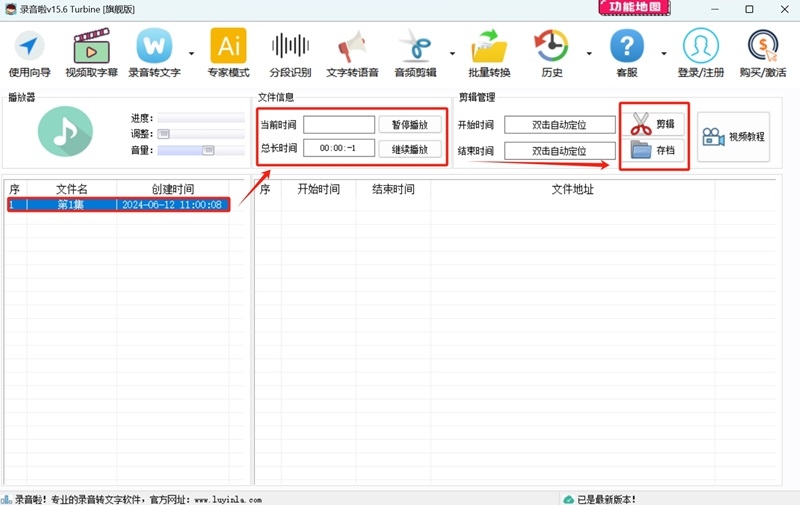Click 已是最新版本 status bar cloud icon
800x505 pixels.
568,499
